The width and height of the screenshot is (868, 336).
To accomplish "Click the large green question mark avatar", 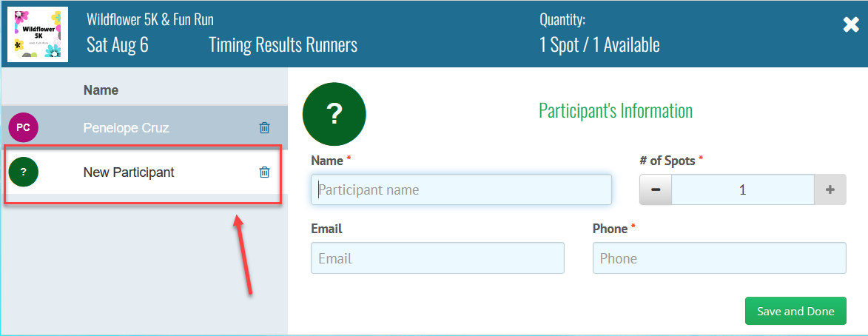I will point(334,114).
